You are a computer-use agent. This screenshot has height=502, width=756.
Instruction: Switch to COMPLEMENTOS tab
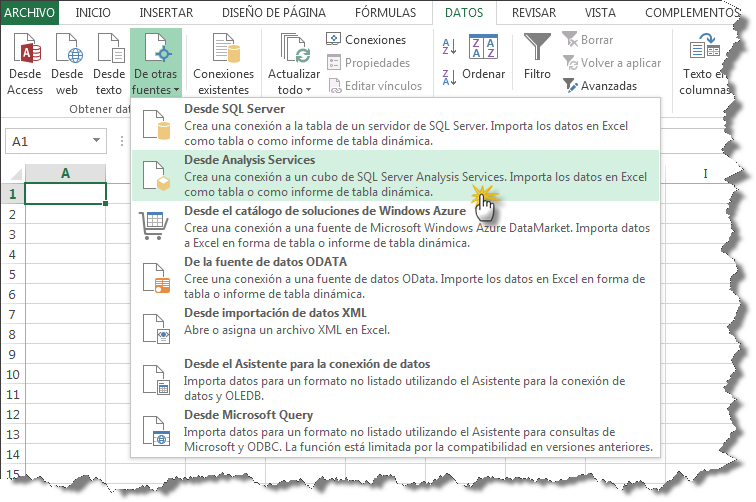690,13
